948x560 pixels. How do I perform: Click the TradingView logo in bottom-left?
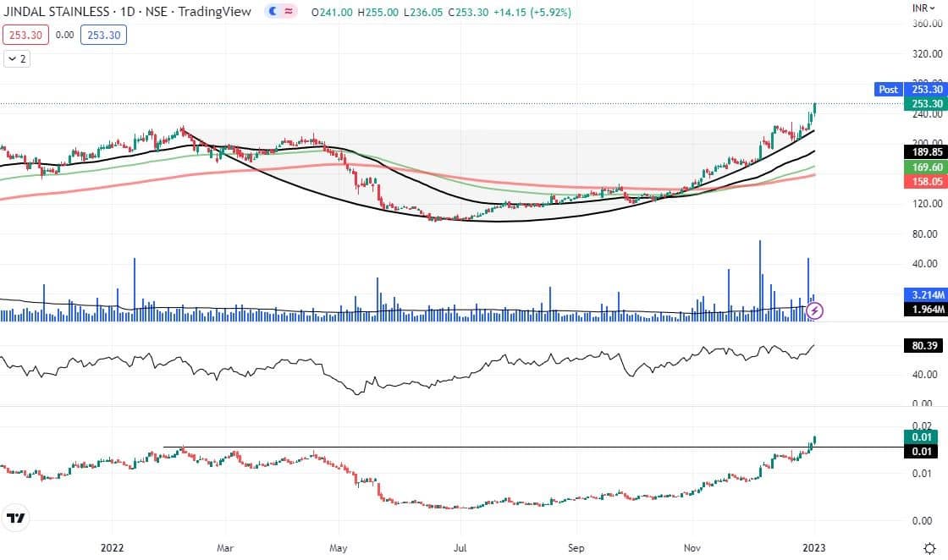click(15, 518)
